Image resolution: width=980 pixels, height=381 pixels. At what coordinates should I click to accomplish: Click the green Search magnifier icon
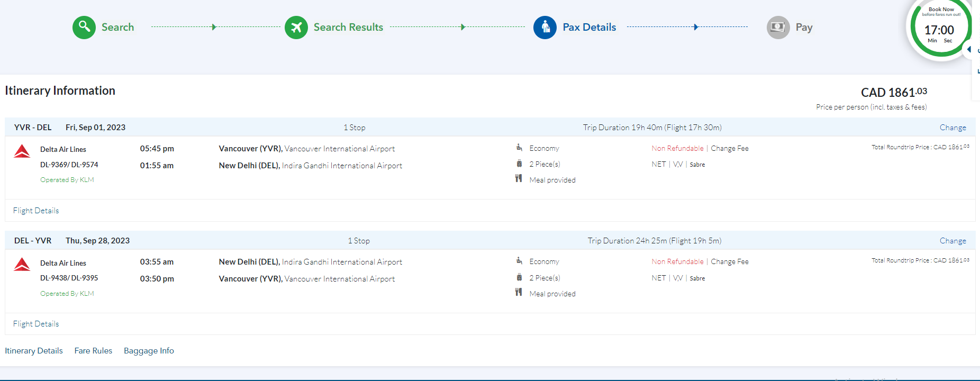84,27
